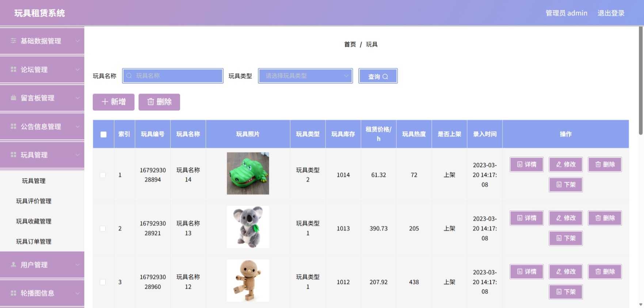Screen dimensions: 644x308
Task: Click the 留言板管理 briefcase icon
Action: click(x=14, y=98)
